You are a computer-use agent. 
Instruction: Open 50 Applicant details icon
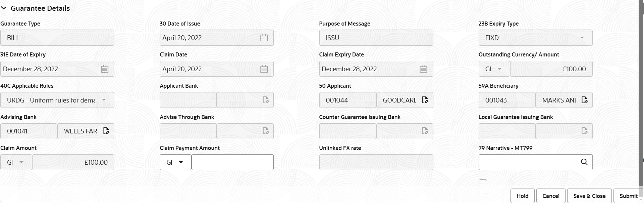(425, 100)
